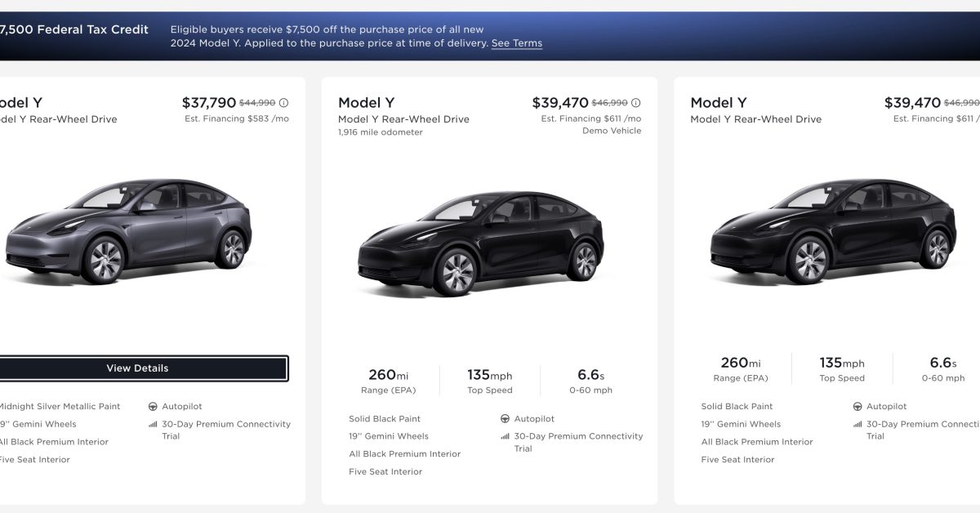Click Solid Black Paint on rightmost card
This screenshot has width=980, height=513.
coord(737,407)
